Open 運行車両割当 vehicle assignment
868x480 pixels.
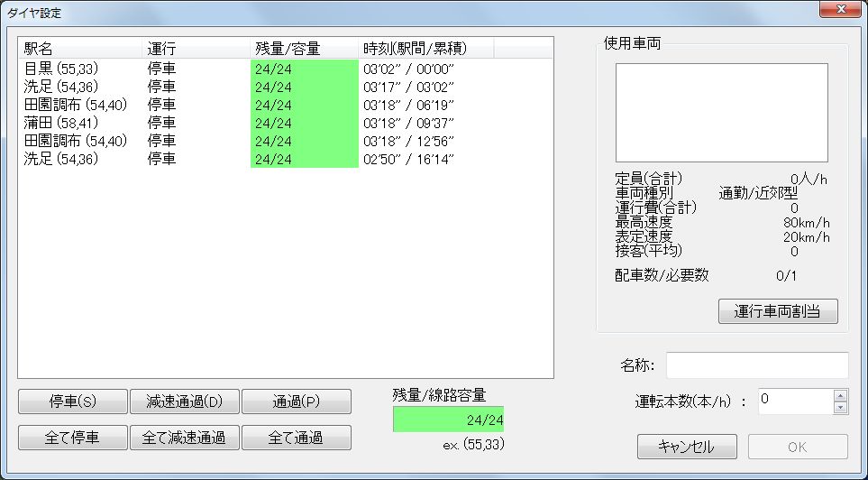778,311
